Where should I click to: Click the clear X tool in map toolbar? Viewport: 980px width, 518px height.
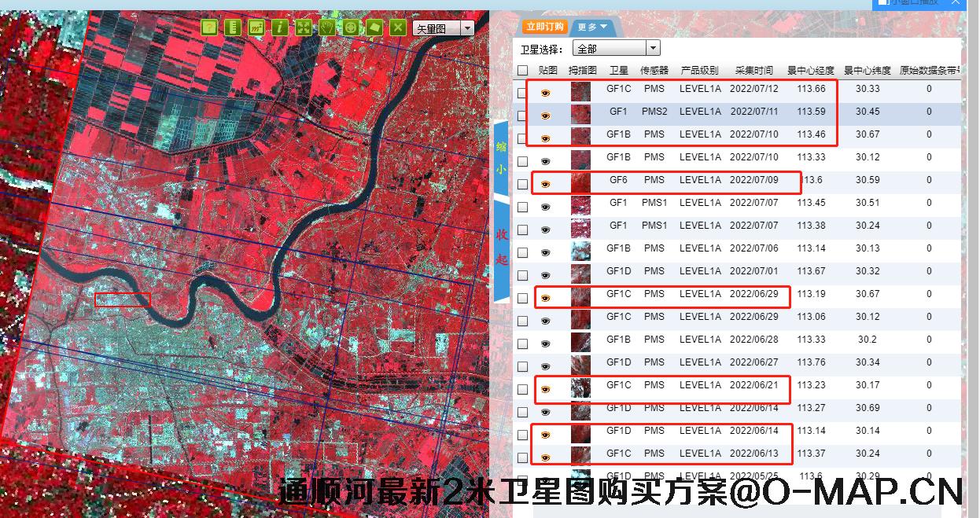point(399,28)
